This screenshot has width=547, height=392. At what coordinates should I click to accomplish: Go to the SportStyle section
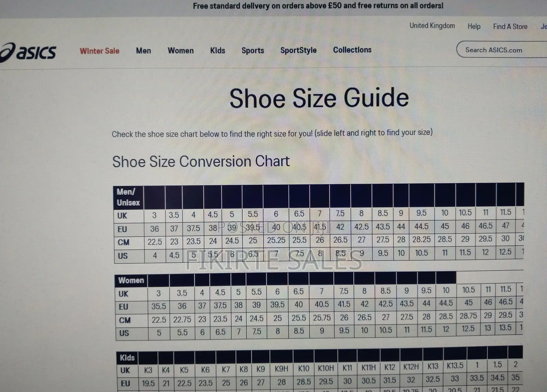(298, 50)
